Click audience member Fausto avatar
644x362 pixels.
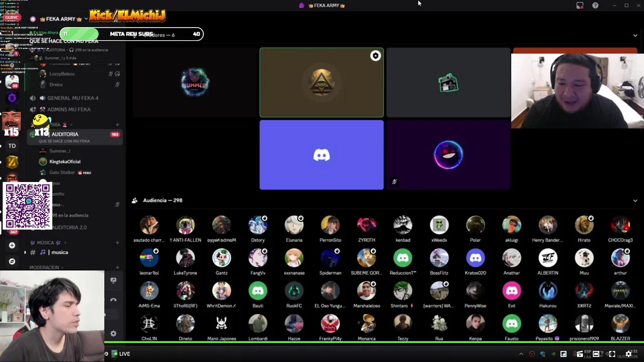pos(511,324)
